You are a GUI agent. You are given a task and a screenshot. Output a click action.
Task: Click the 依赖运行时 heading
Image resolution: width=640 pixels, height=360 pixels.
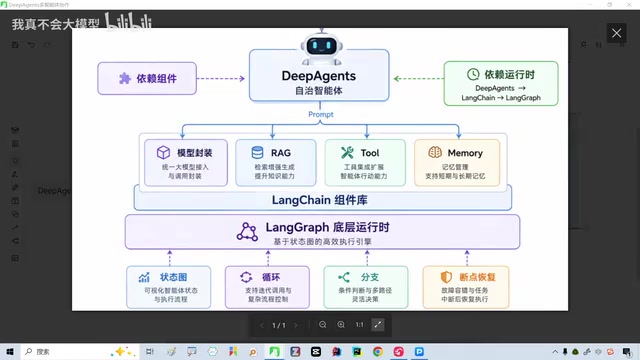tap(509, 75)
